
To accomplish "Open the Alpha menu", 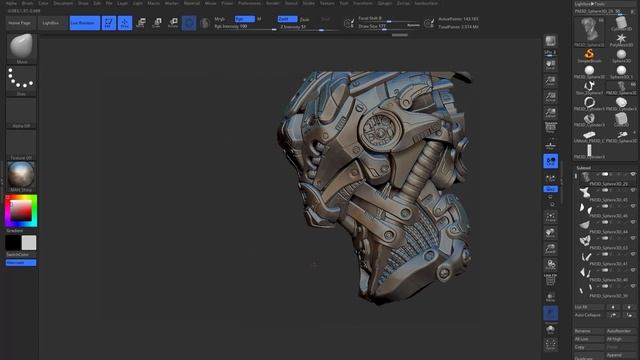I will pyautogui.click(x=11, y=3).
